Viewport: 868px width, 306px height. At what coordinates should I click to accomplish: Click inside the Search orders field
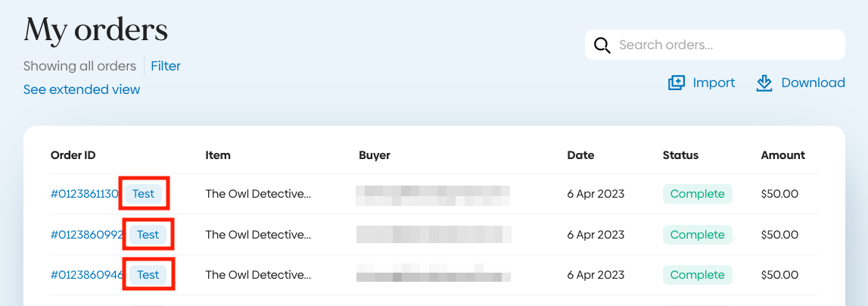click(x=726, y=45)
